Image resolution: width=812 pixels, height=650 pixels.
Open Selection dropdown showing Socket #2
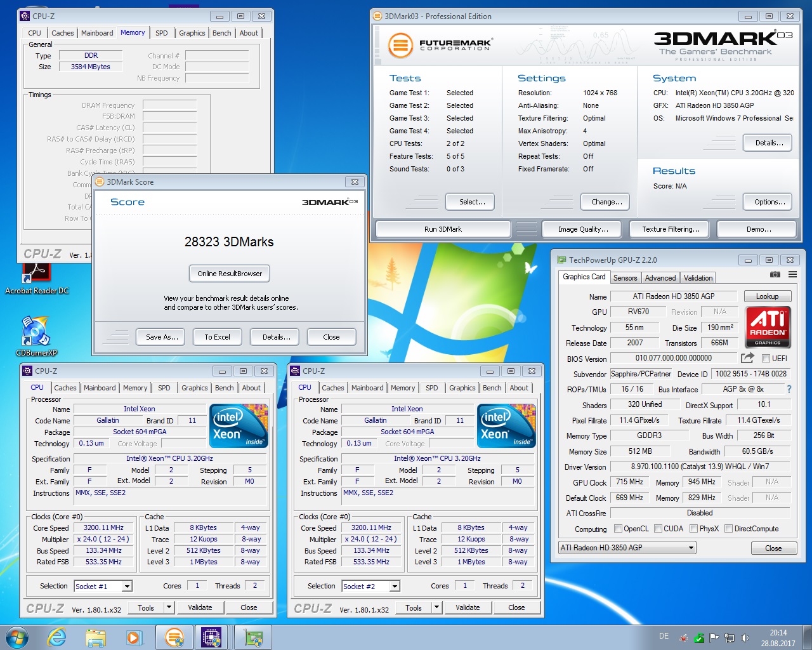(x=370, y=586)
